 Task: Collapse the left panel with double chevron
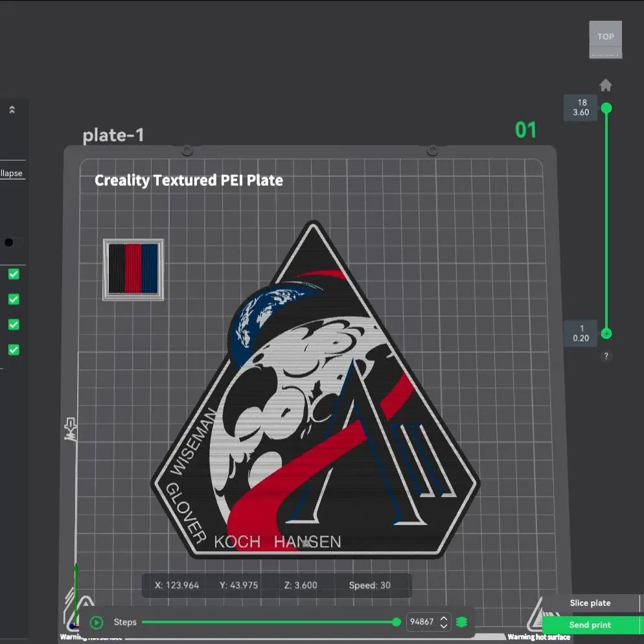tap(12, 109)
